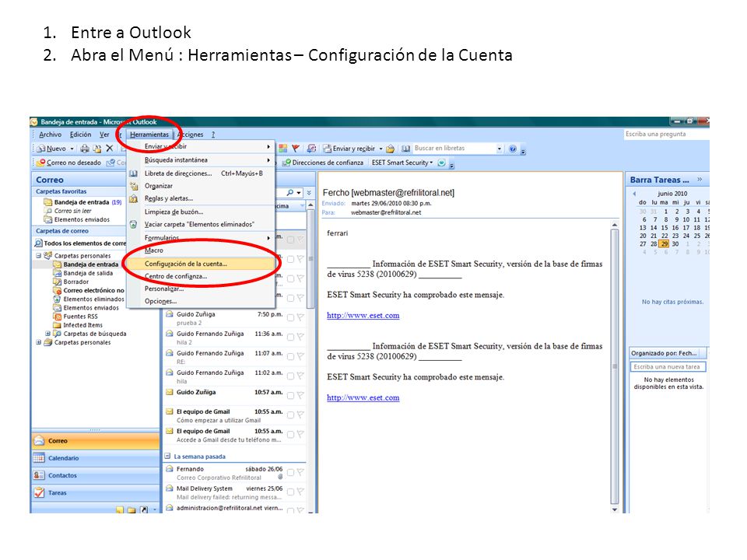Expand the query builder double chevron
Viewport: 747px width, 560px height.
[x=309, y=193]
